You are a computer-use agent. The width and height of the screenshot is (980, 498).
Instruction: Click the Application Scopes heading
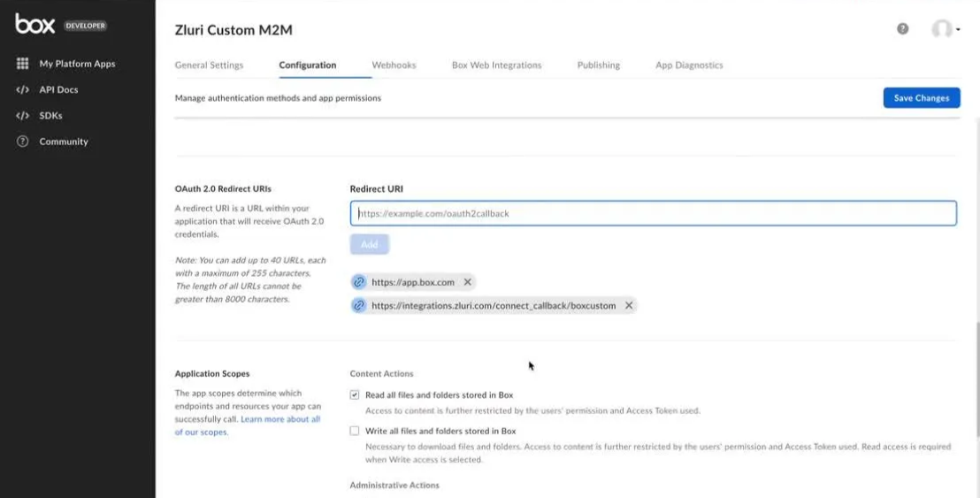pos(212,373)
